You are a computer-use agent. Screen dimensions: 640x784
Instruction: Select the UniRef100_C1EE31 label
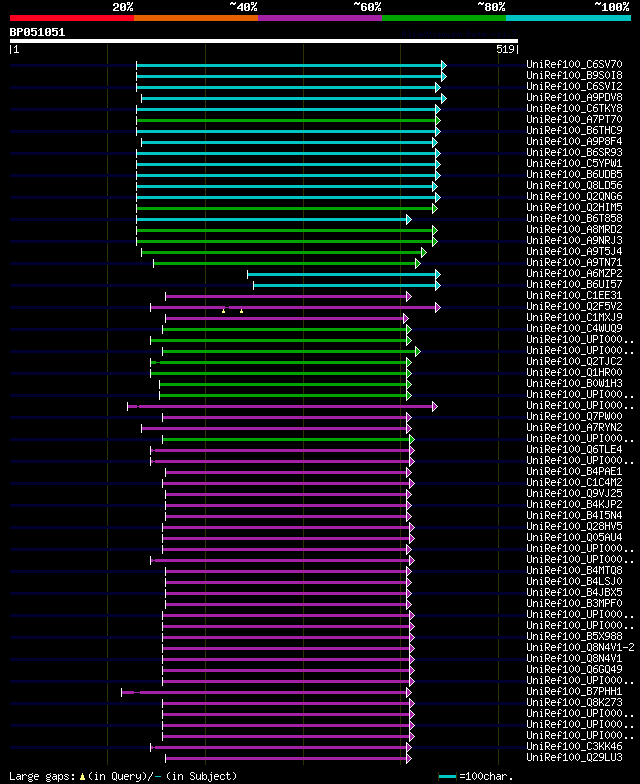pos(574,296)
